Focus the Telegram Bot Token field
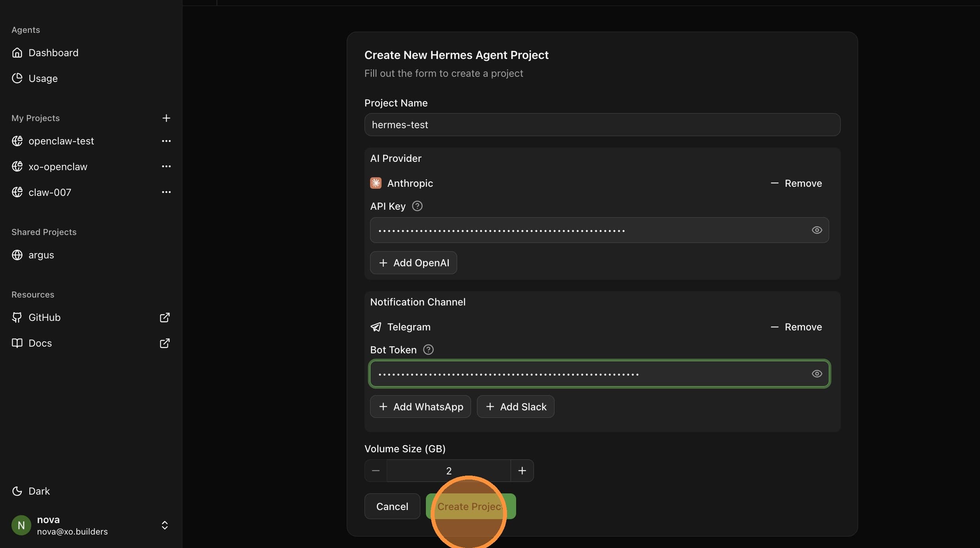980x548 pixels. pos(599,374)
